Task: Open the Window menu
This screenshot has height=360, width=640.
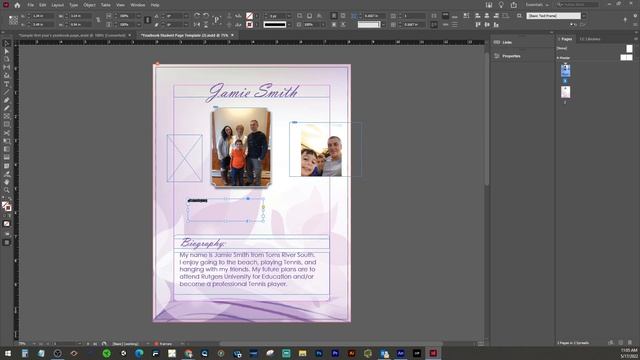Action: 138,5
